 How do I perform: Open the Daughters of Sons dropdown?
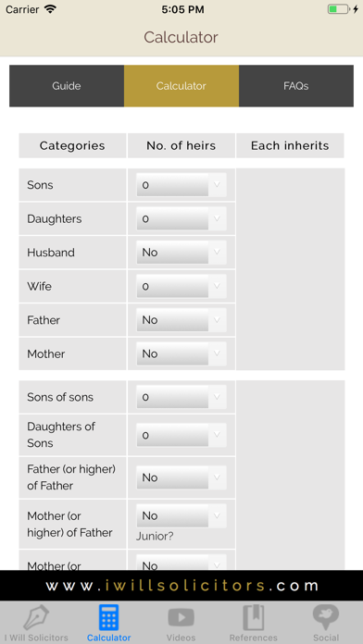coord(181,435)
